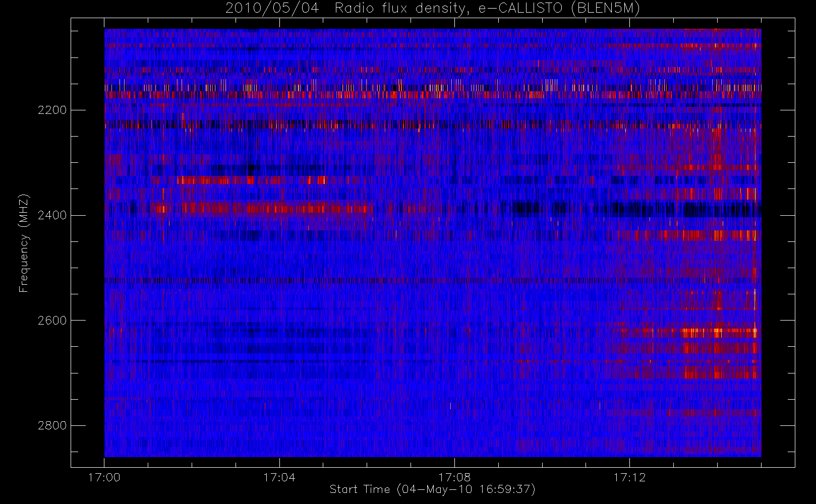This screenshot has width=816, height=504.
Task: Click the 17:08 time tick label
Action: tap(454, 477)
